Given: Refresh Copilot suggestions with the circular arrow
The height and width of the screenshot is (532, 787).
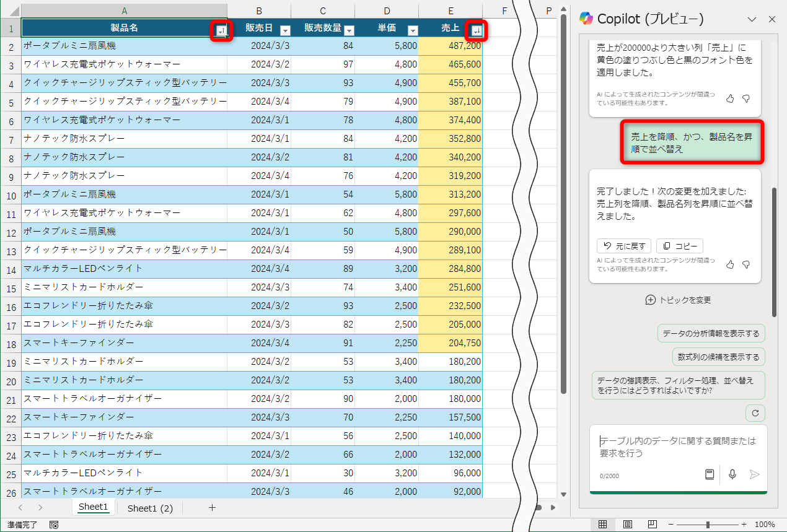Looking at the screenshot, I should 755,412.
